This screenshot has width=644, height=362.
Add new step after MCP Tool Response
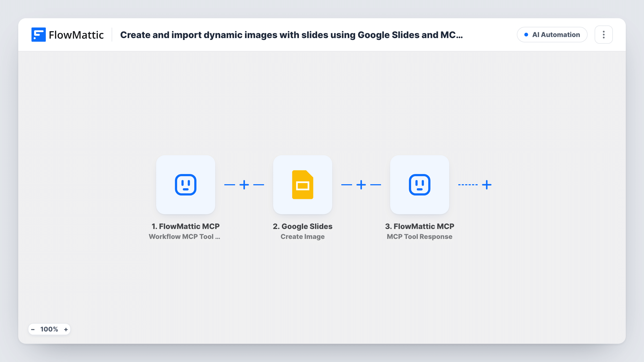click(x=487, y=185)
